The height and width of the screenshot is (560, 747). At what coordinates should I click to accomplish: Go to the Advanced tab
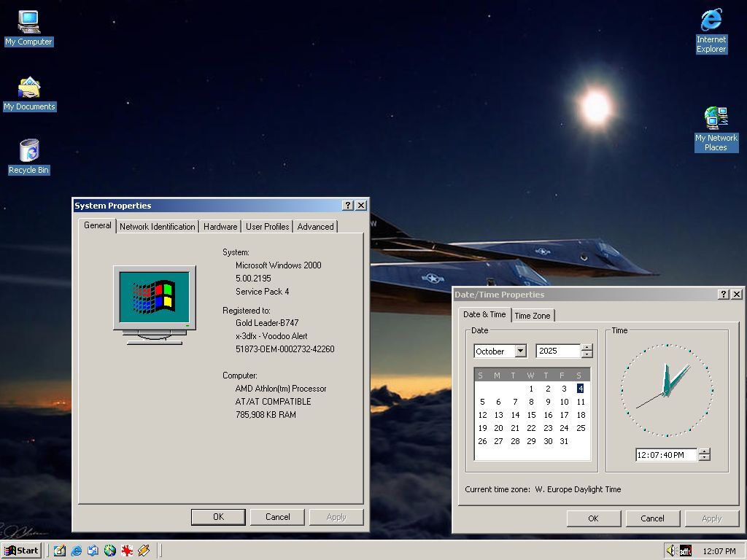pos(315,227)
